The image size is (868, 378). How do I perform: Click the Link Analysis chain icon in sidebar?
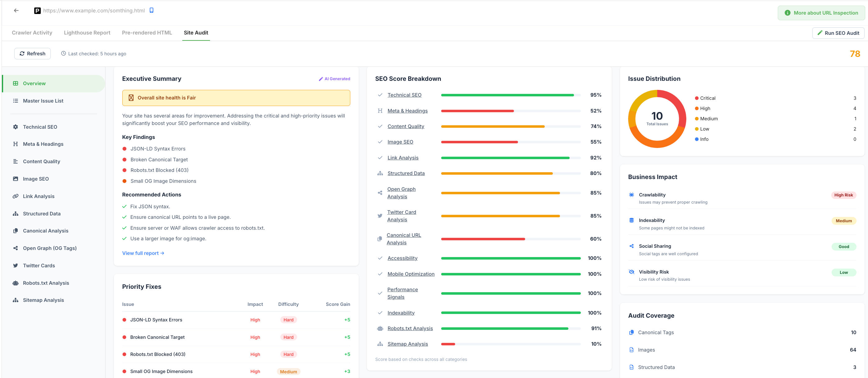tap(16, 196)
